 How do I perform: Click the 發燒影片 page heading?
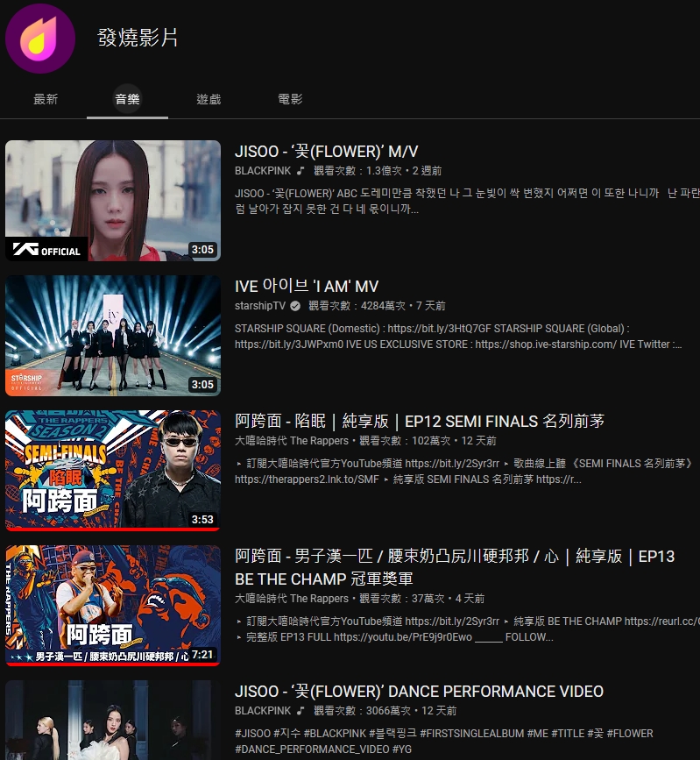click(138, 38)
